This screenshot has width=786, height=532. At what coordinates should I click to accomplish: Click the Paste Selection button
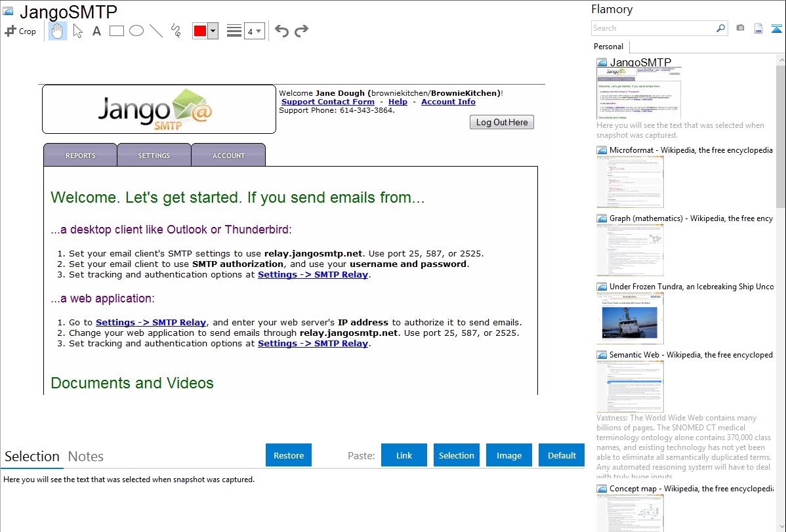click(457, 455)
